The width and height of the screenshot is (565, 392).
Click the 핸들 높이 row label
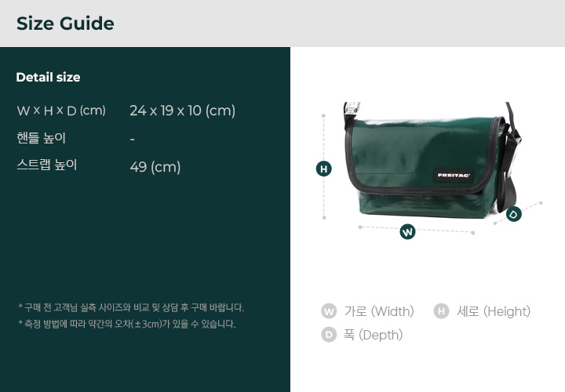tap(41, 138)
